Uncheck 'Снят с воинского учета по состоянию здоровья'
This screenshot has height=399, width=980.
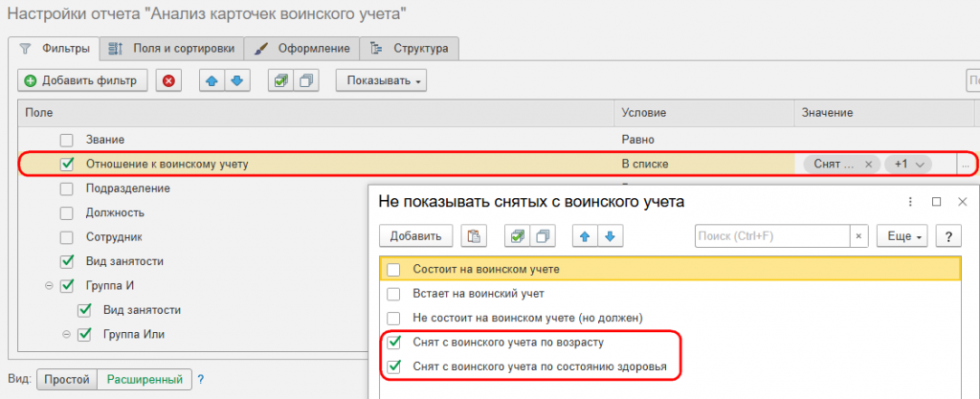(393, 366)
